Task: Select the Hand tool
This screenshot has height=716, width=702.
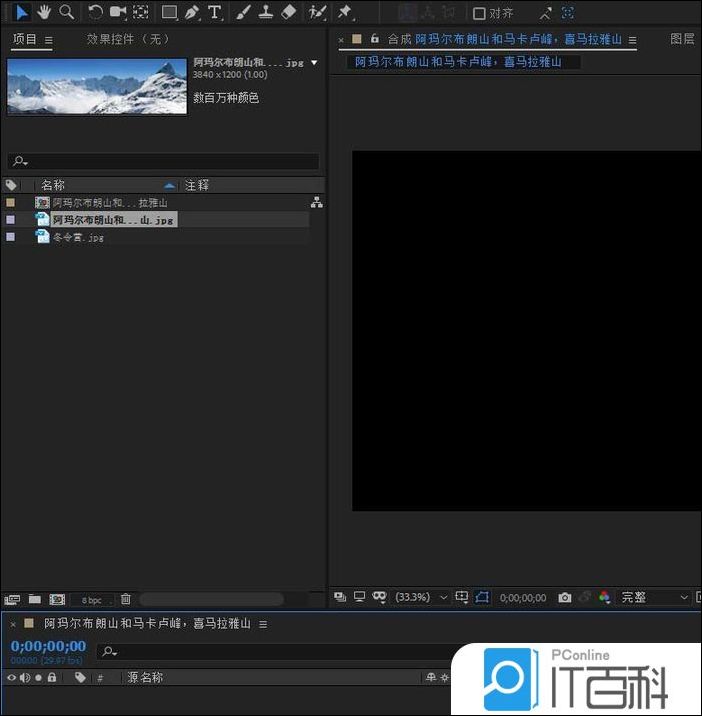Action: click(x=44, y=12)
